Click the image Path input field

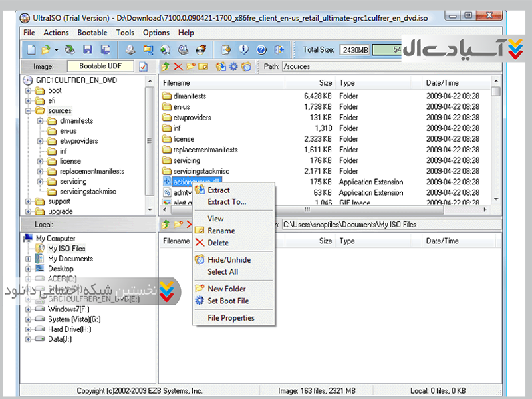pyautogui.click(x=386, y=66)
